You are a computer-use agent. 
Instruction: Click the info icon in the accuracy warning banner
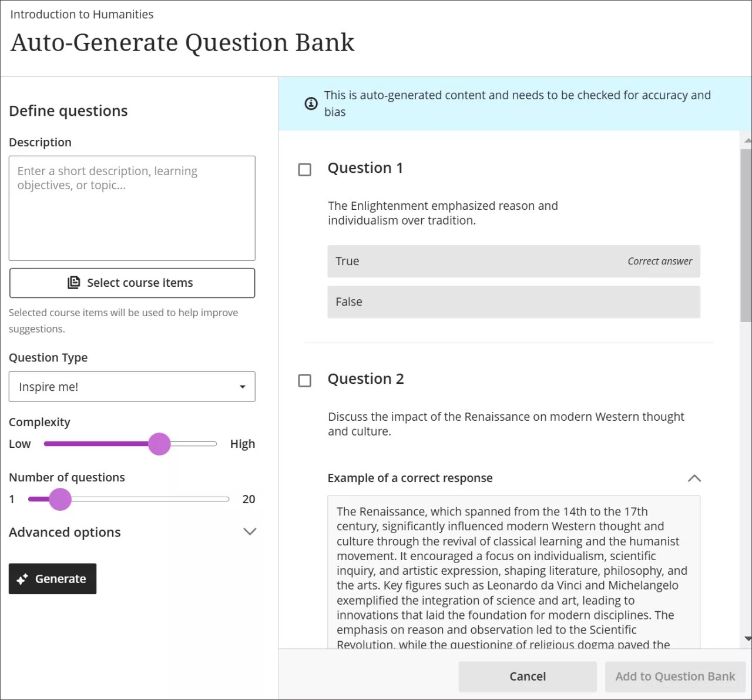pyautogui.click(x=311, y=103)
